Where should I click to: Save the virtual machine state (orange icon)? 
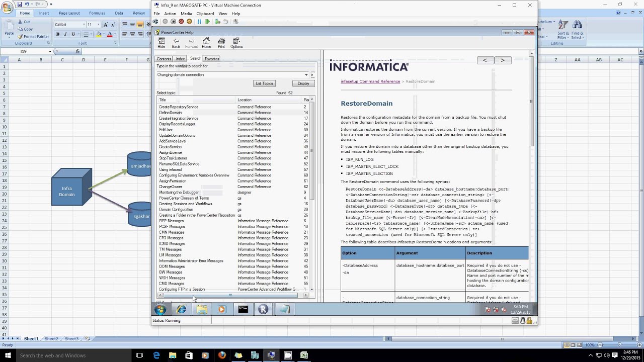189,22
